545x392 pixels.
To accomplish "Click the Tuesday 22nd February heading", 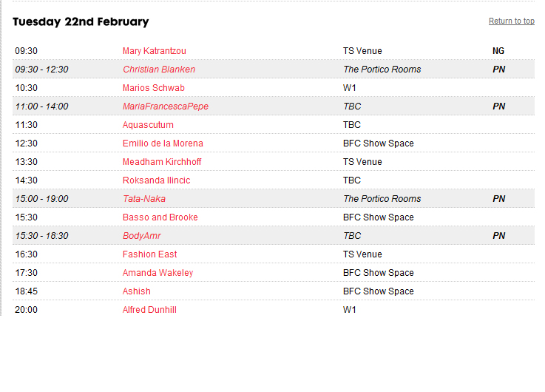I will pyautogui.click(x=81, y=21).
